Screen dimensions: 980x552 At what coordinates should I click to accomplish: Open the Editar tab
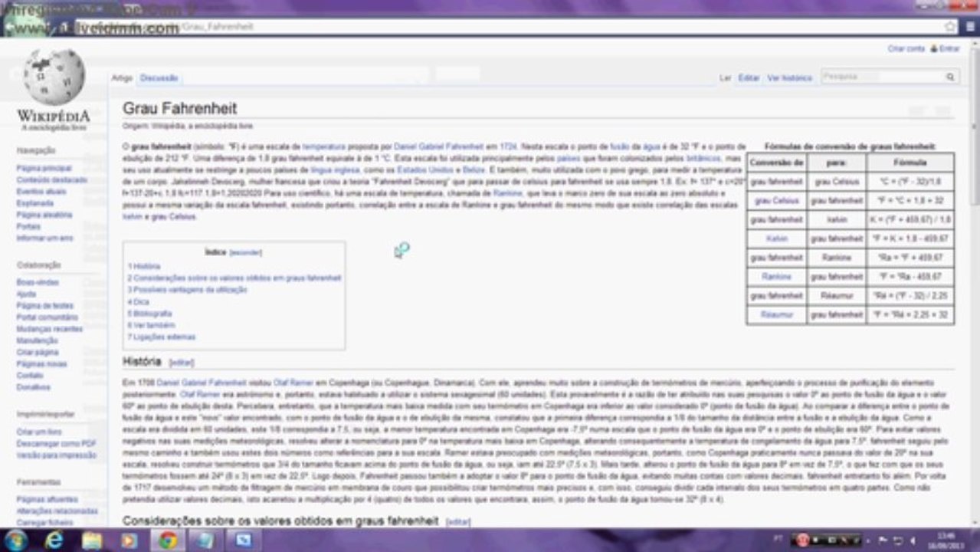click(x=749, y=78)
